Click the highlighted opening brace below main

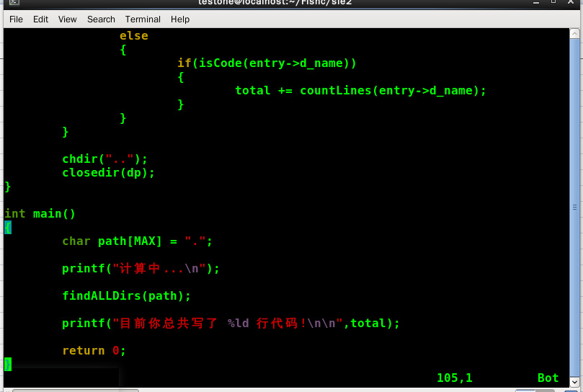click(x=8, y=228)
